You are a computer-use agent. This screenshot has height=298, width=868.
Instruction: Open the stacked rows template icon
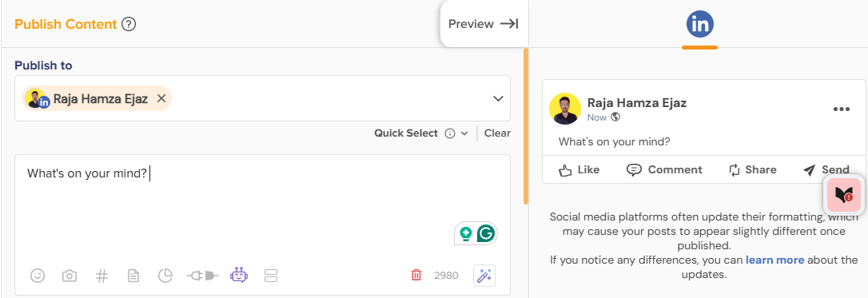click(x=270, y=276)
